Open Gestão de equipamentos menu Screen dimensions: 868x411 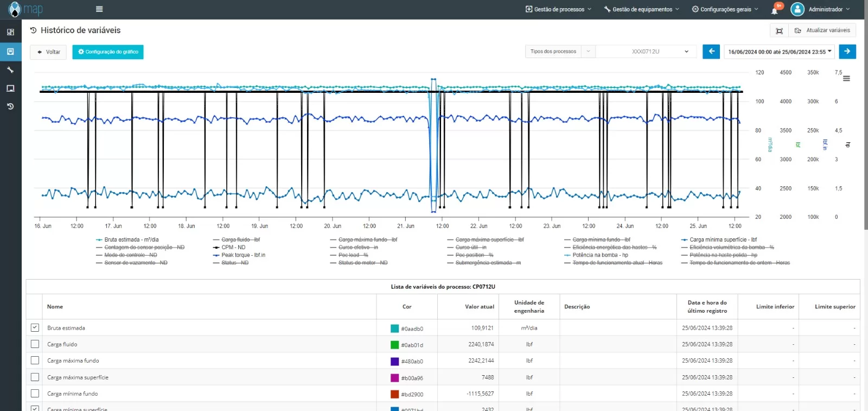(x=642, y=9)
